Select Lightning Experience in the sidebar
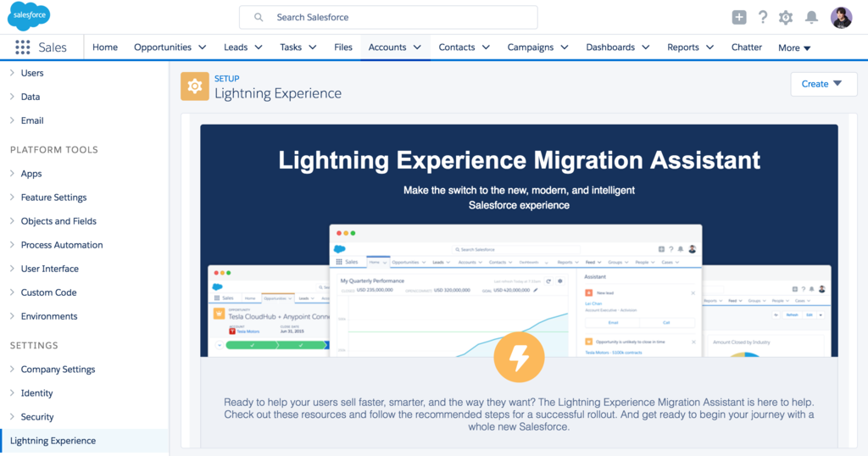 coord(84,441)
